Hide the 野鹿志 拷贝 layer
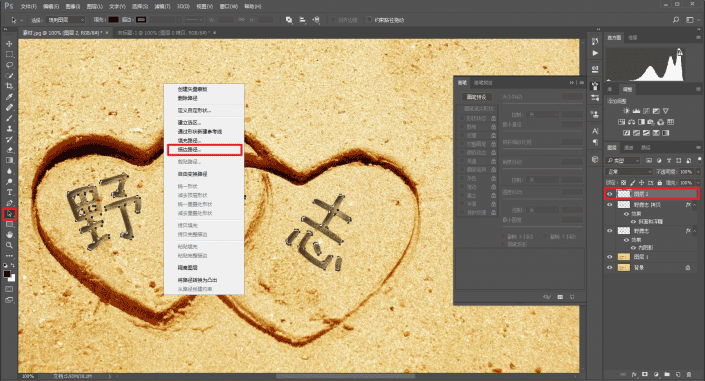 tap(610, 205)
